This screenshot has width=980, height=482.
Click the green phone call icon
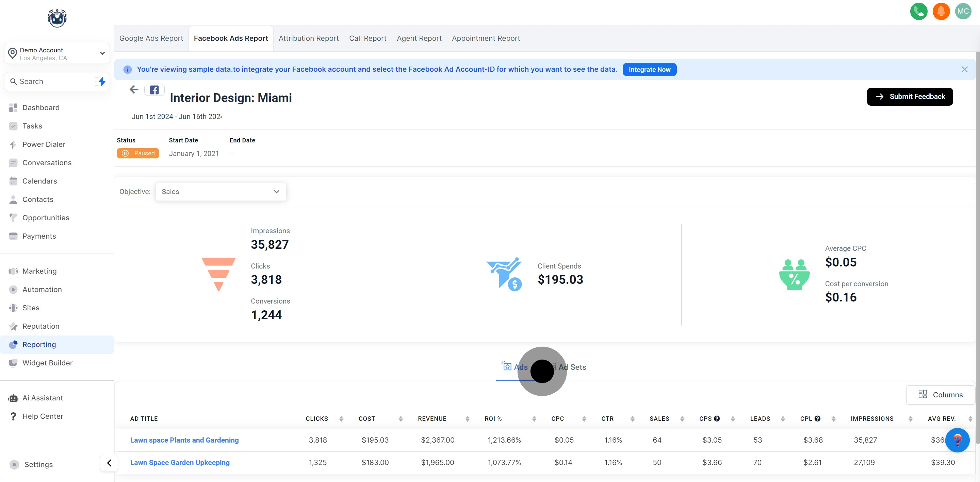tap(918, 12)
